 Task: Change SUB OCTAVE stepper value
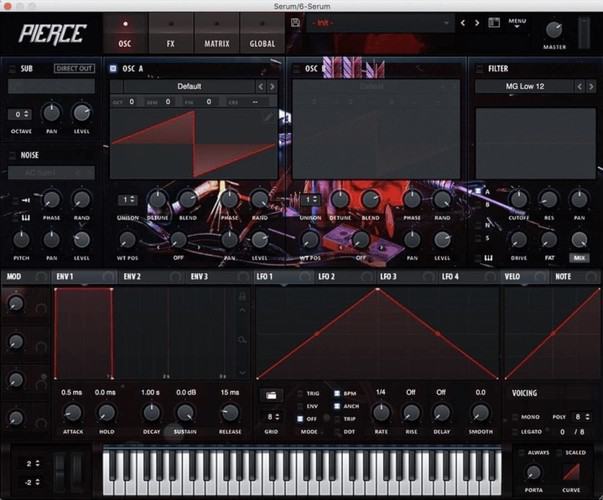(x=20, y=114)
